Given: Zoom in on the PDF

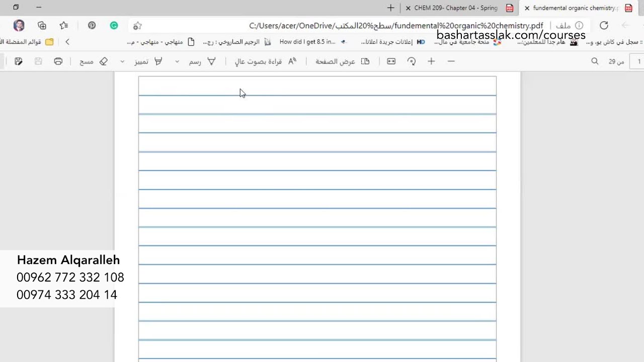Looking at the screenshot, I should click(x=431, y=61).
